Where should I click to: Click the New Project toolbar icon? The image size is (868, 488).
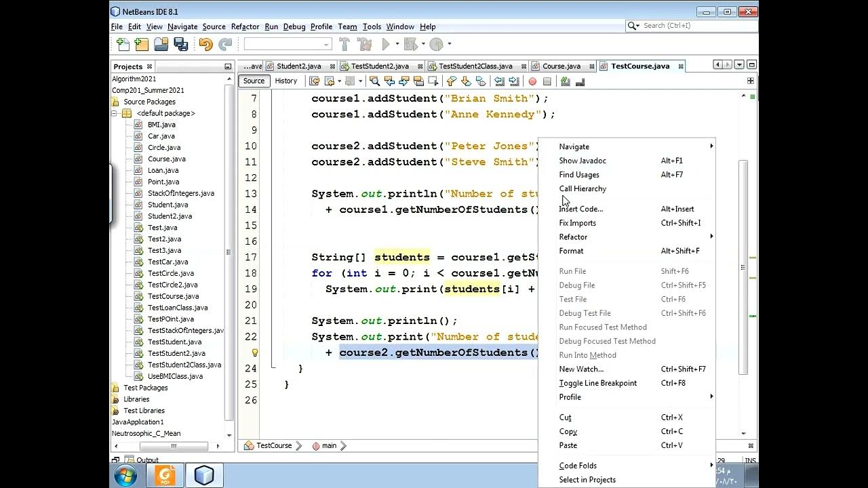(142, 44)
